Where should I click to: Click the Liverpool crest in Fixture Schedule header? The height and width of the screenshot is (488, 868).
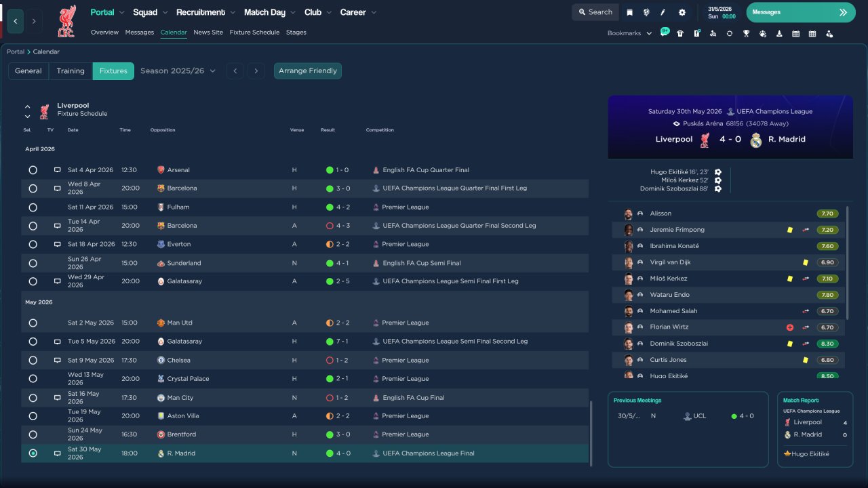click(x=44, y=111)
